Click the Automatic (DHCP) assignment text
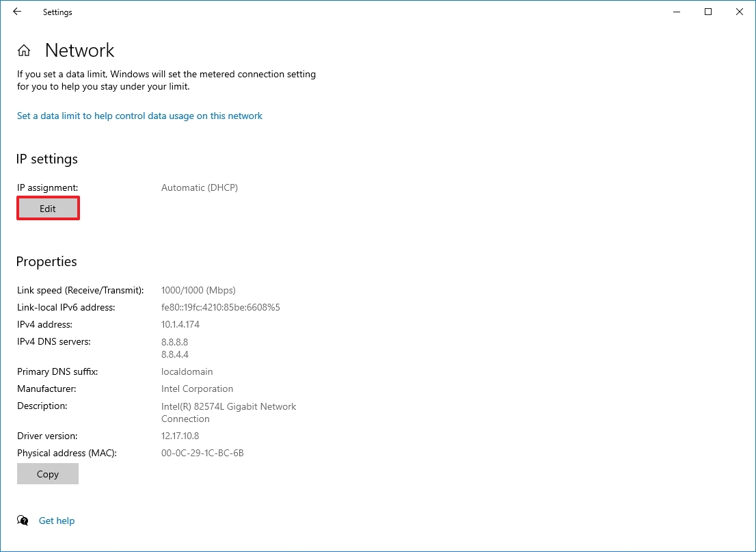756x552 pixels. click(x=199, y=187)
